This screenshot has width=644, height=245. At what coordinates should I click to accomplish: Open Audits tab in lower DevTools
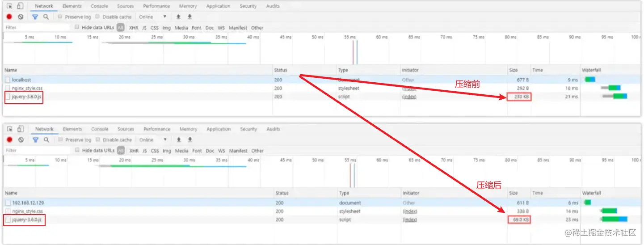tap(273, 129)
